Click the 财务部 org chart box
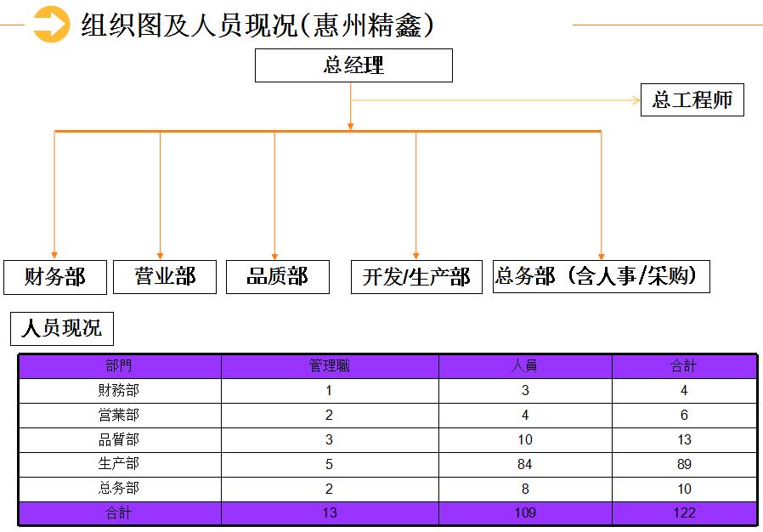Image resolution: width=763 pixels, height=532 pixels. click(55, 277)
